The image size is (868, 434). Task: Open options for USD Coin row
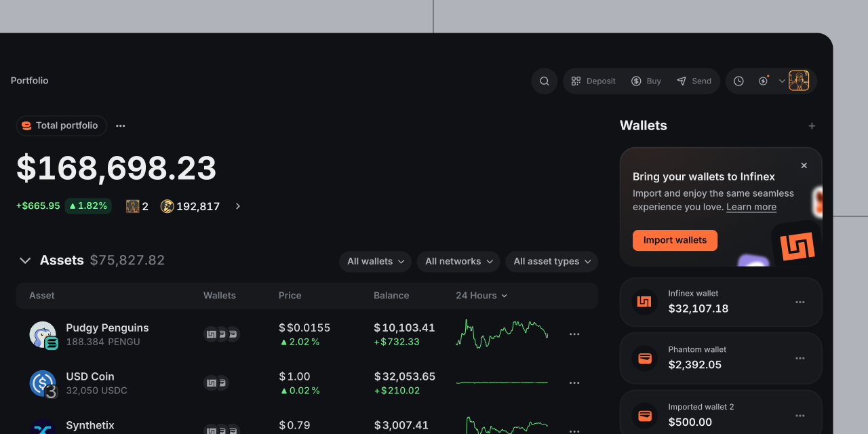(574, 383)
